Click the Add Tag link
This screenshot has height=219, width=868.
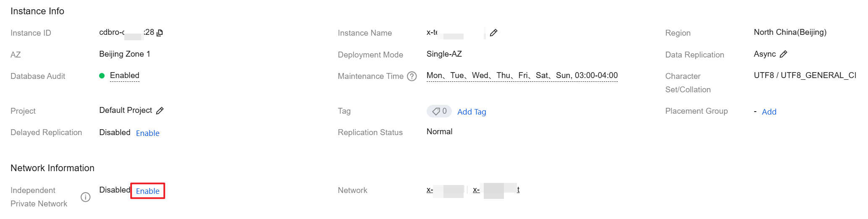(x=472, y=112)
